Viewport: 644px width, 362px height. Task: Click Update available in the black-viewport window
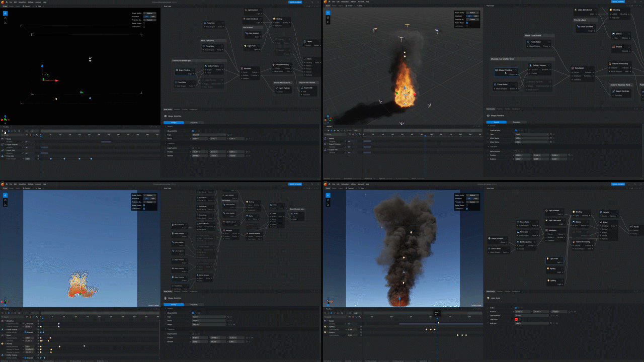295,2
